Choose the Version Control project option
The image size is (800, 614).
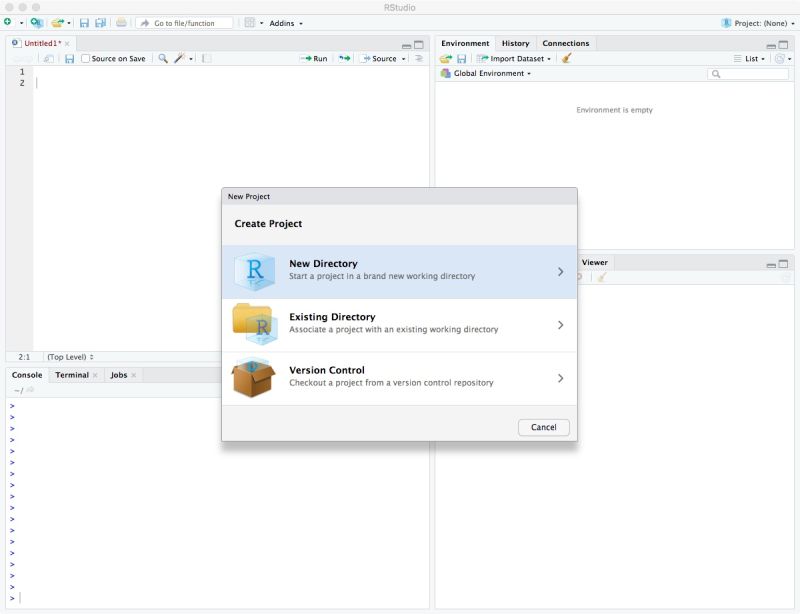(399, 378)
